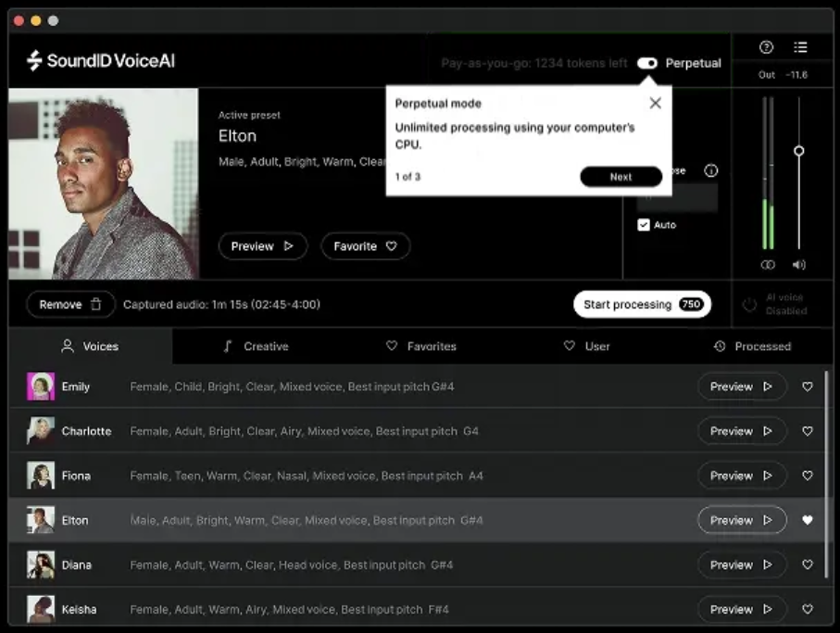840x633 pixels.
Task: Switch to the Favorites tab
Action: point(421,346)
